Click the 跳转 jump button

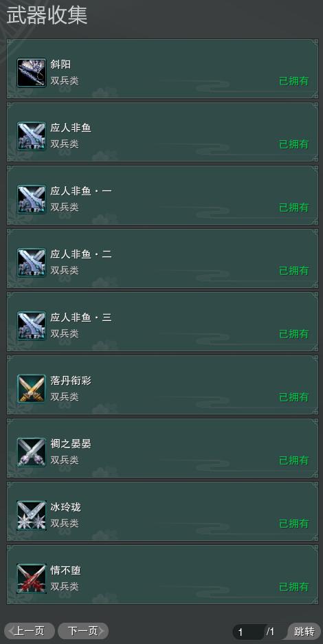tap(304, 631)
